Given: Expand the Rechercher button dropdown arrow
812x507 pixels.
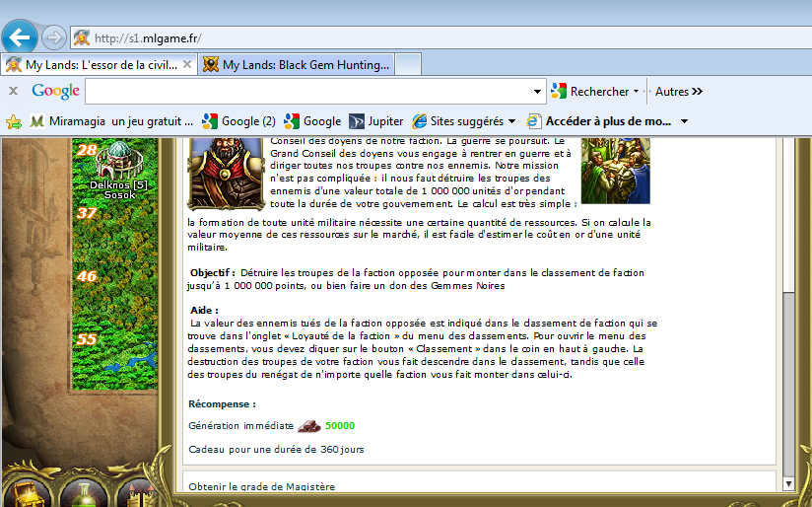Looking at the screenshot, I should pos(637,92).
